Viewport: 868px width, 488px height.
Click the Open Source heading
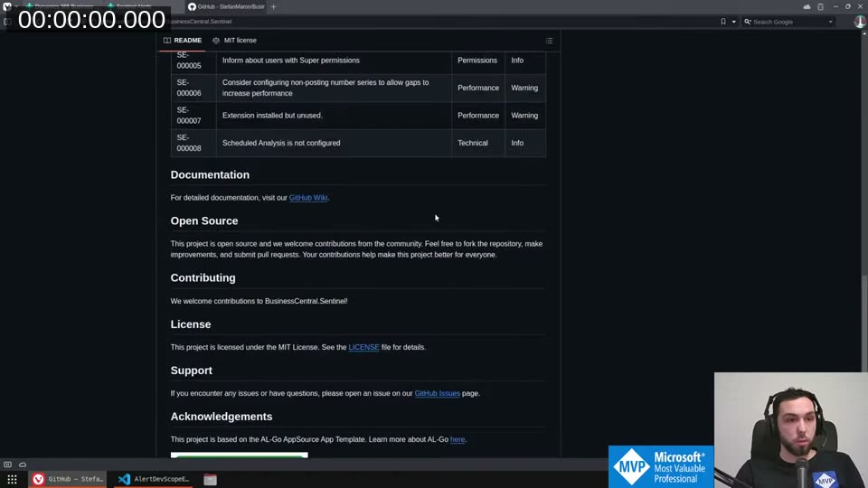204,221
